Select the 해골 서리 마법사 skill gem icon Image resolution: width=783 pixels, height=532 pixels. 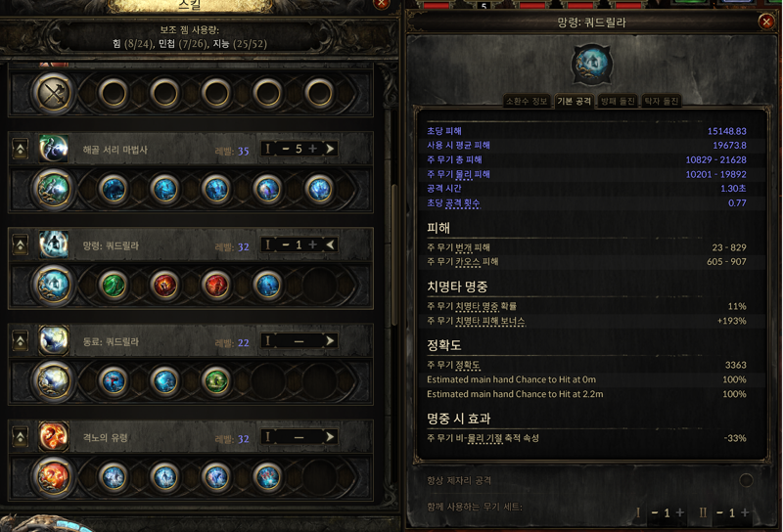pos(53,189)
